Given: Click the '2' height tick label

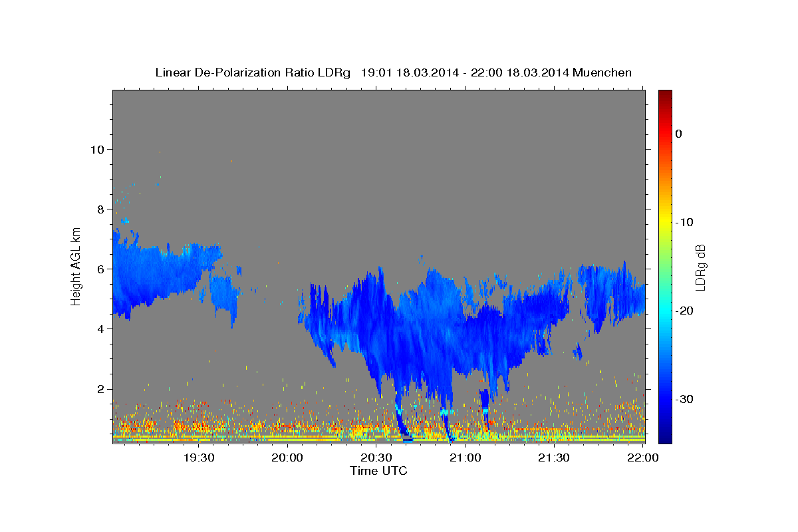Looking at the screenshot, I should pos(100,388).
